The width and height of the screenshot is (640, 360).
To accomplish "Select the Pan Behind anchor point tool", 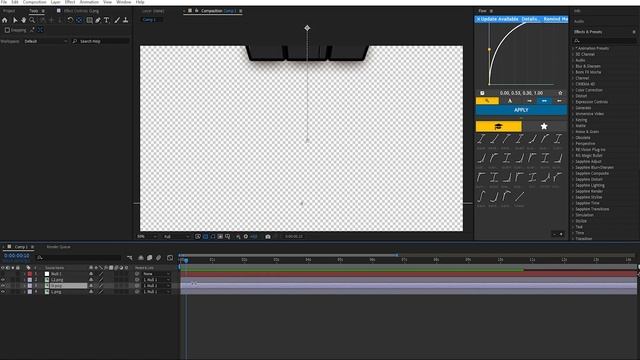I will (x=80, y=20).
